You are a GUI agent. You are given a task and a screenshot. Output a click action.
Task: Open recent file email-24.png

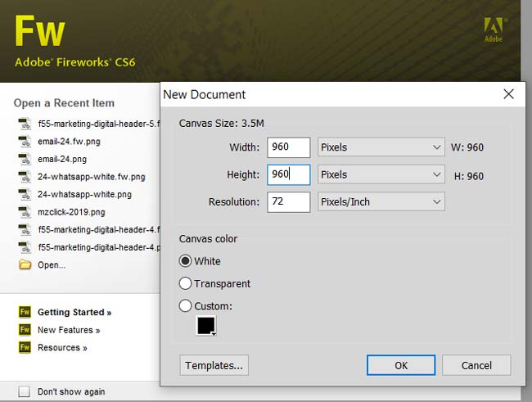pyautogui.click(x=62, y=159)
